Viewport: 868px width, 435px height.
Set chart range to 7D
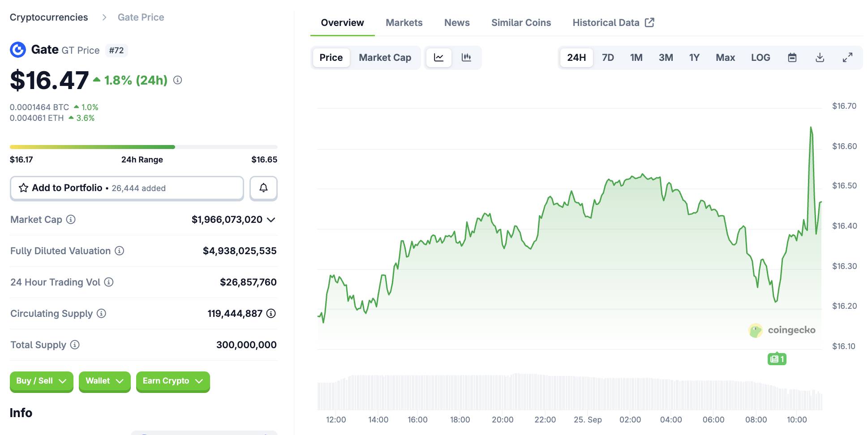(x=608, y=57)
